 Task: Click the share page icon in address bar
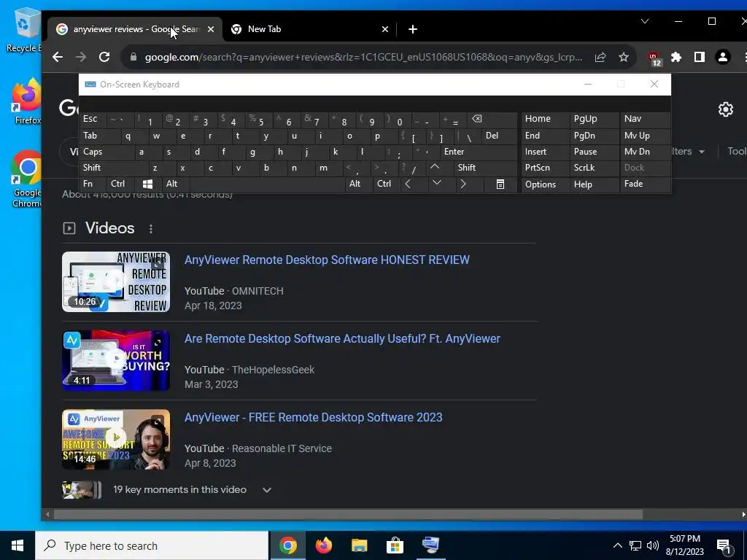[x=600, y=57]
